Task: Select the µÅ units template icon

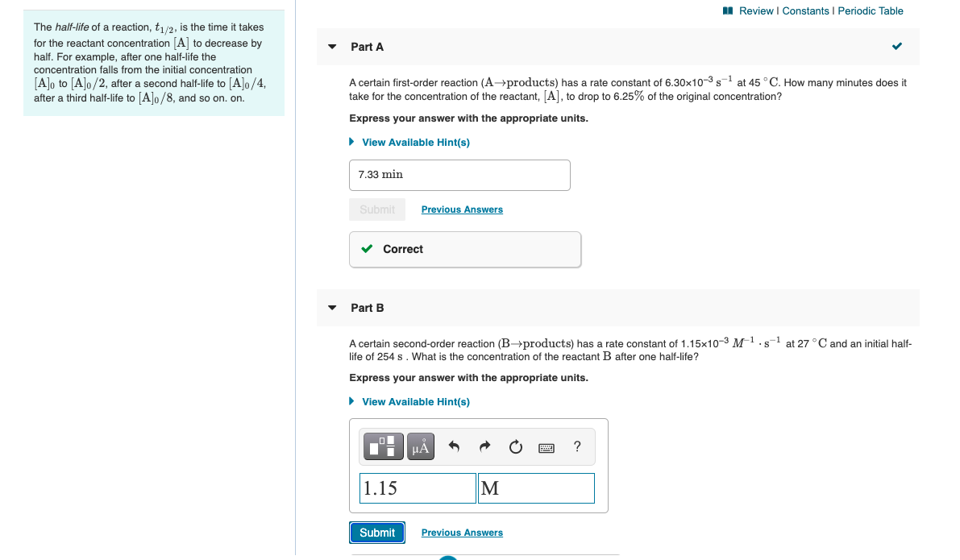Action: (420, 447)
